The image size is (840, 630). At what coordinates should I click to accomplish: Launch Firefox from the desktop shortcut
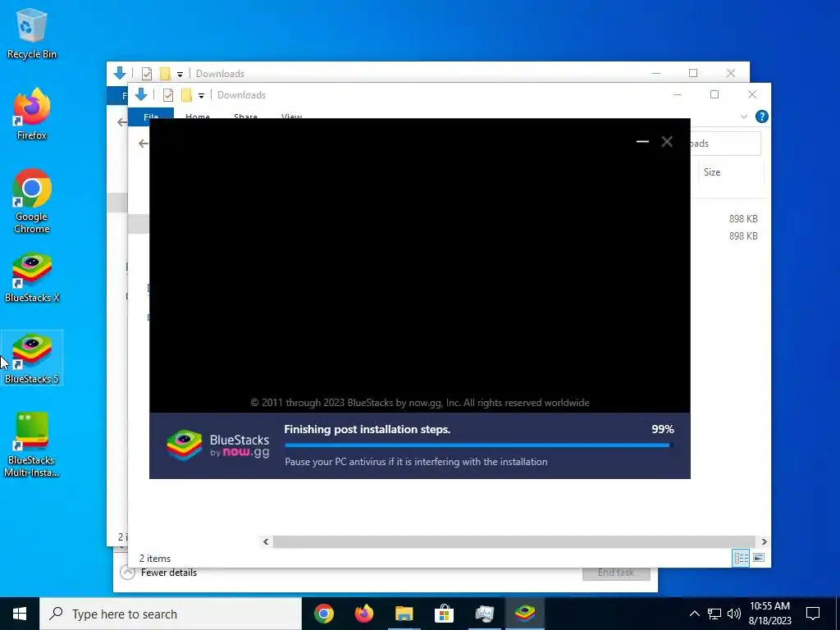[32, 115]
